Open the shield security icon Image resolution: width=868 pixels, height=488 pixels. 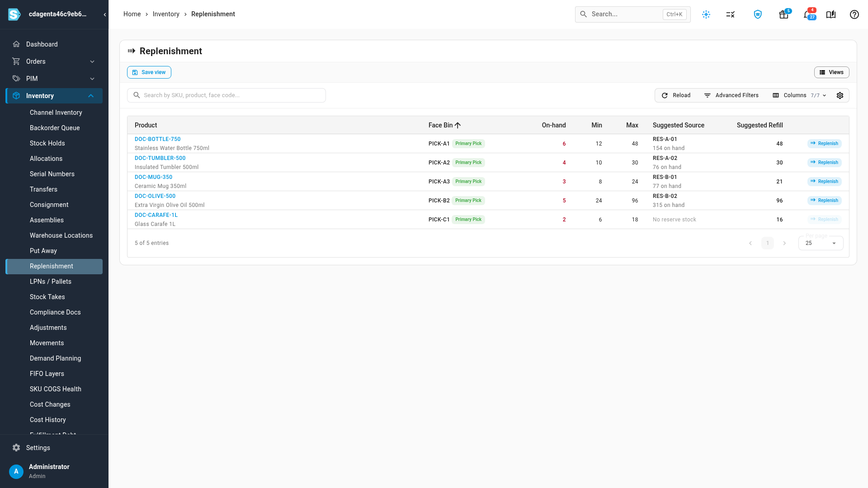click(x=758, y=14)
